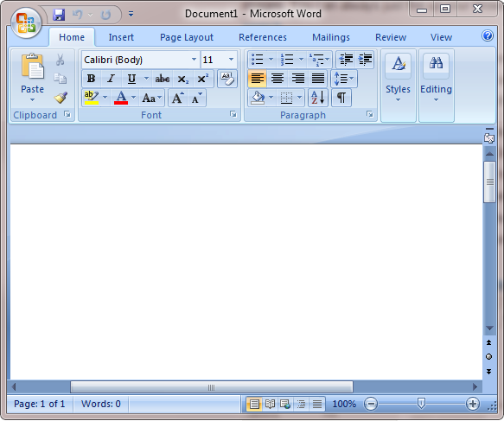Grow font size
This screenshot has height=421, width=504.
click(x=177, y=98)
